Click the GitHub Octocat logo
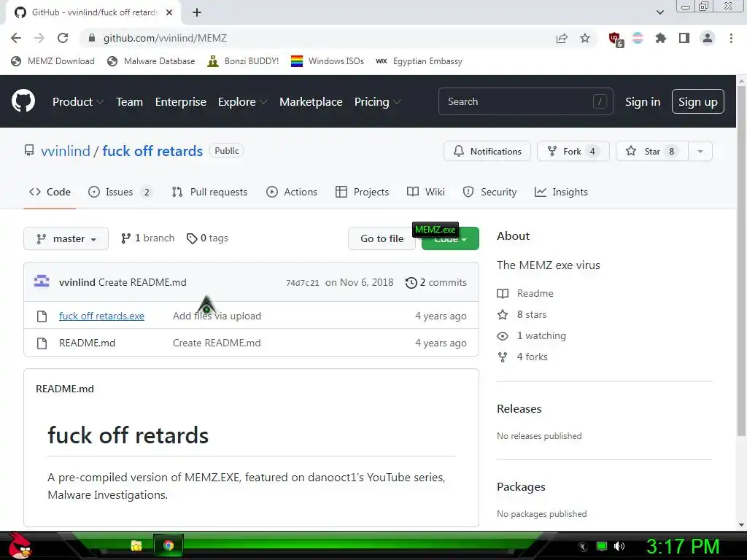 23,101
